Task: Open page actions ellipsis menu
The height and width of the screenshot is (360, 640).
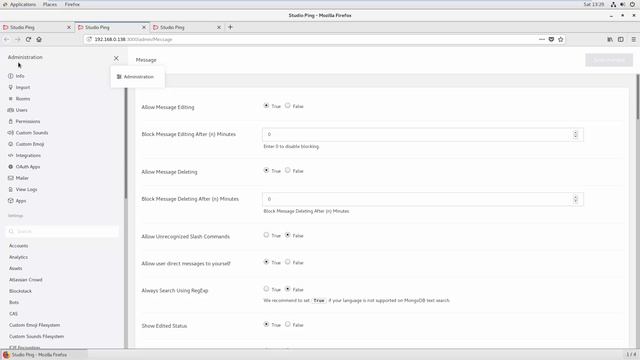Action: [x=542, y=39]
